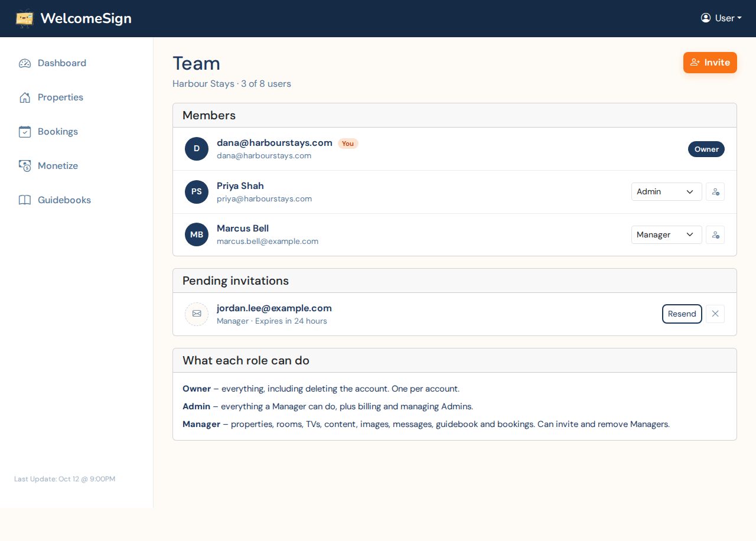Screen dimensions: 756x541
Task: Click the MB avatar for Marcus Bell
Action: point(197,234)
